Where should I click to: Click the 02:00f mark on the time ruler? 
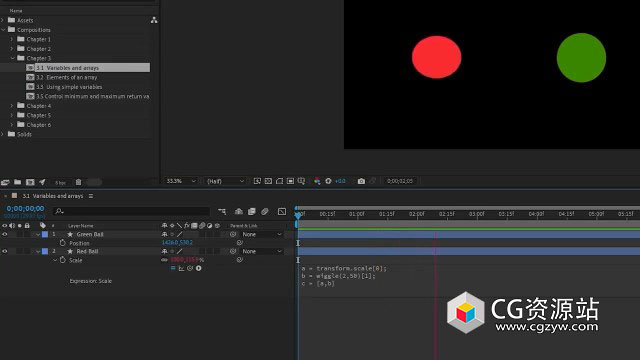pyautogui.click(x=417, y=214)
